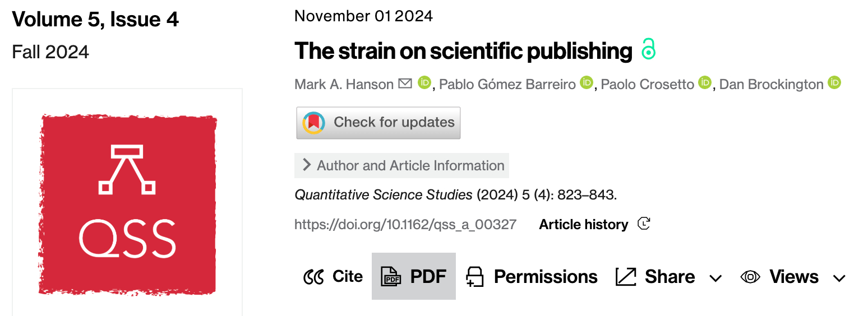The image size is (868, 316).
Task: Open the Share dropdown menu
Action: [668, 277]
